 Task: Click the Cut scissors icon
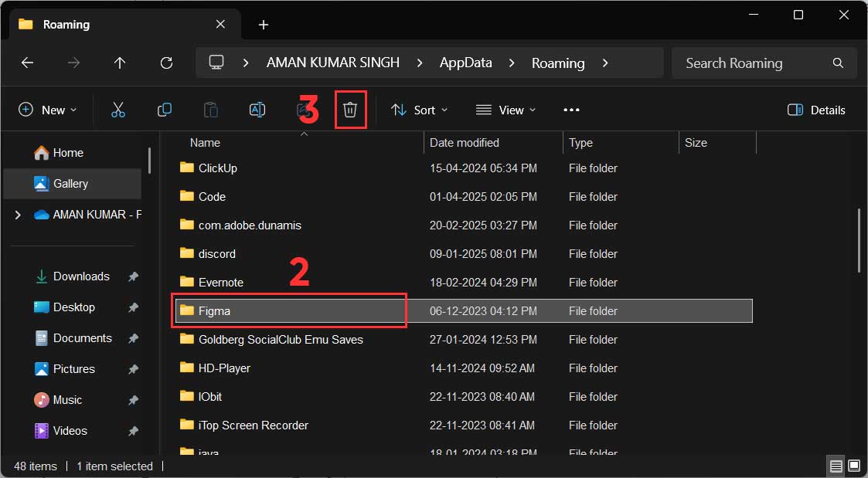tap(118, 110)
